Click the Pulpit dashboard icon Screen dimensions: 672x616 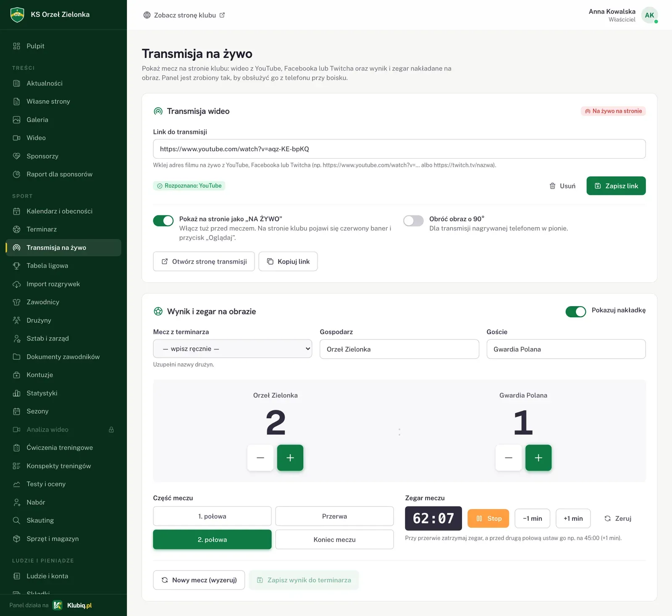coord(17,46)
